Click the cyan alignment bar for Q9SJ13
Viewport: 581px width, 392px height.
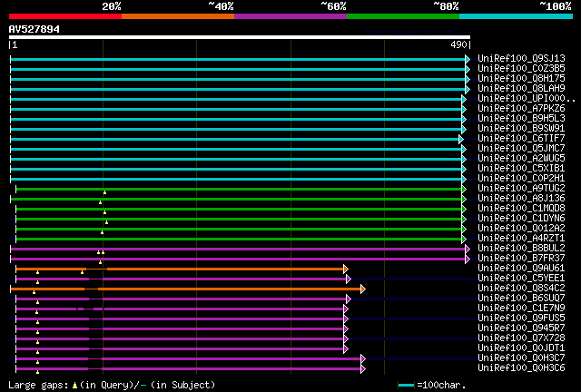(240, 59)
